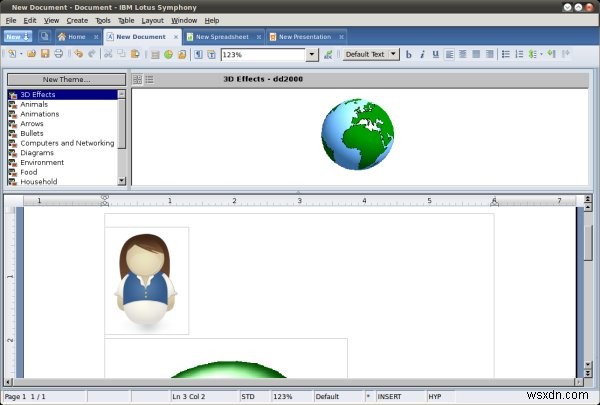Click the create table icon

tap(155, 54)
